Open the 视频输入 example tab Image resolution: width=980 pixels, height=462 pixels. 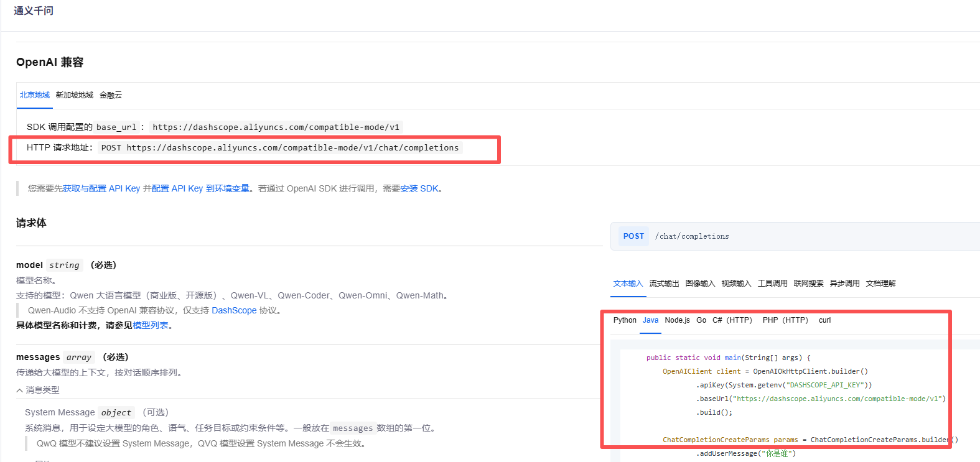coord(736,284)
